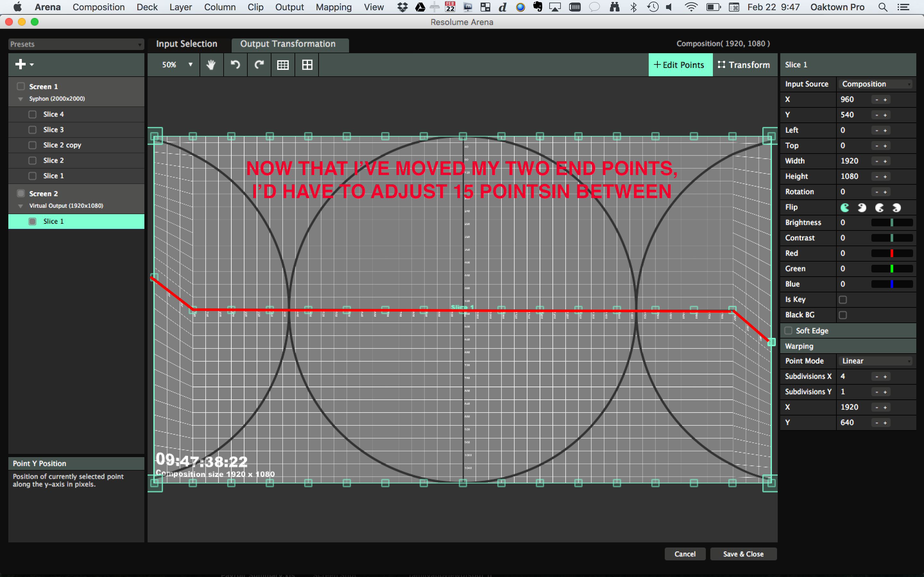Toggle the Soft Edge checkbox
Viewport: 924px width, 577px height.
[788, 330]
